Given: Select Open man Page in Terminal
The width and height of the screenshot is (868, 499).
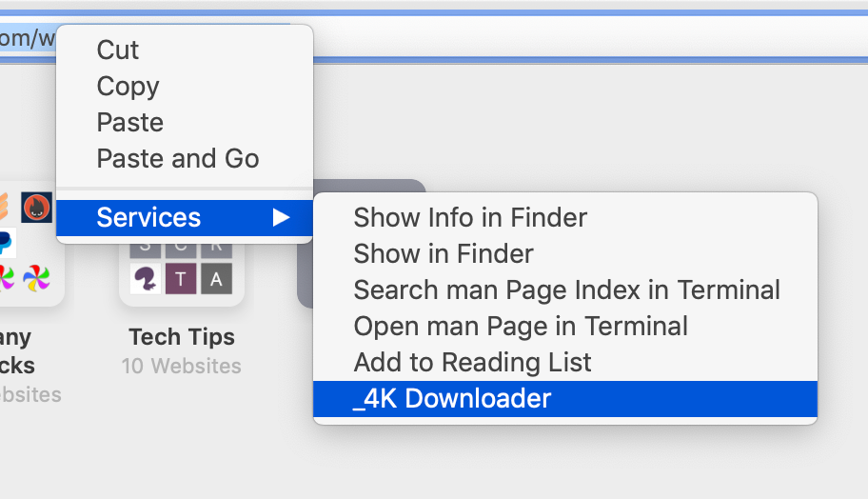Looking at the screenshot, I should click(565, 327).
